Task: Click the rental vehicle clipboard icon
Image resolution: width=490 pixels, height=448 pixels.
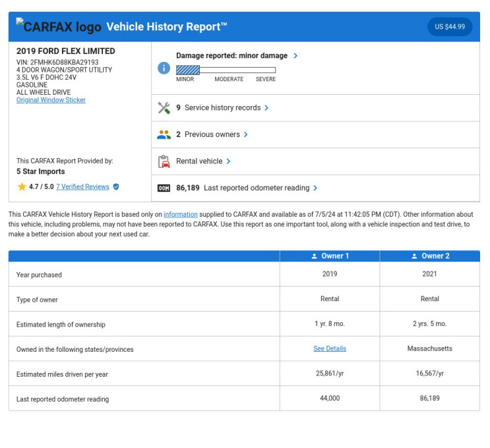Action: click(x=164, y=161)
